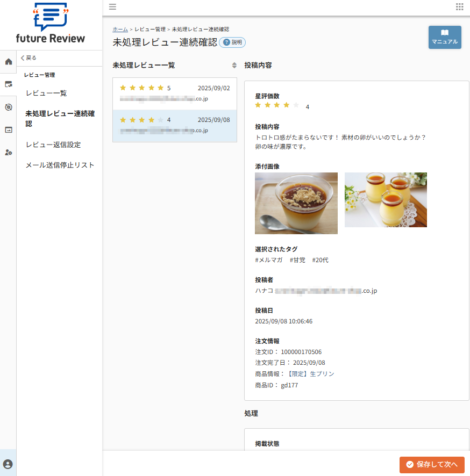Select メール送信停止リスト menu item
470x476 pixels.
click(x=60, y=165)
